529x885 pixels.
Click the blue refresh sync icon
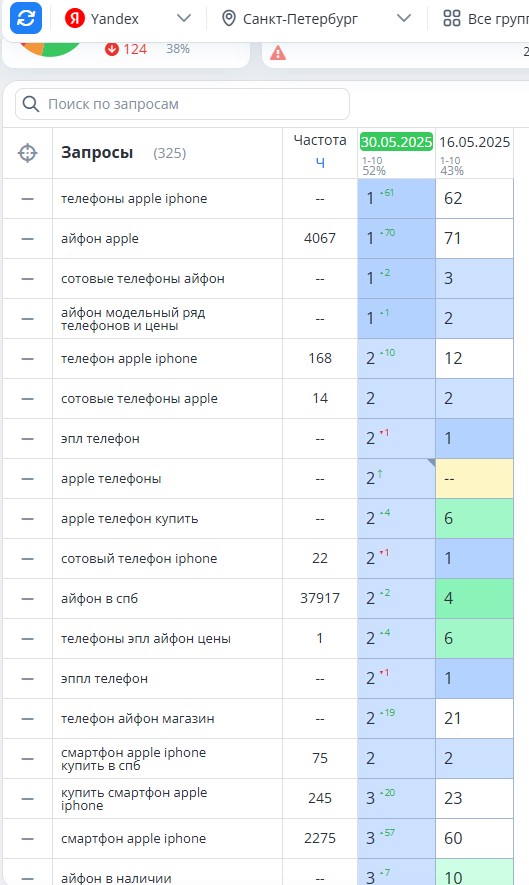click(26, 17)
